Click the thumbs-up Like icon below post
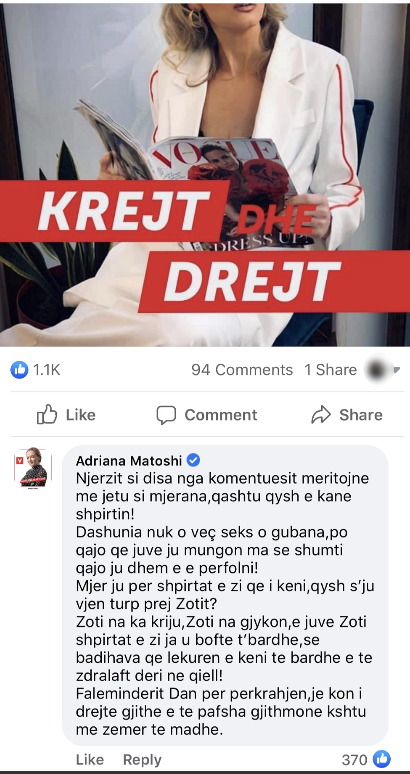 (x=47, y=415)
